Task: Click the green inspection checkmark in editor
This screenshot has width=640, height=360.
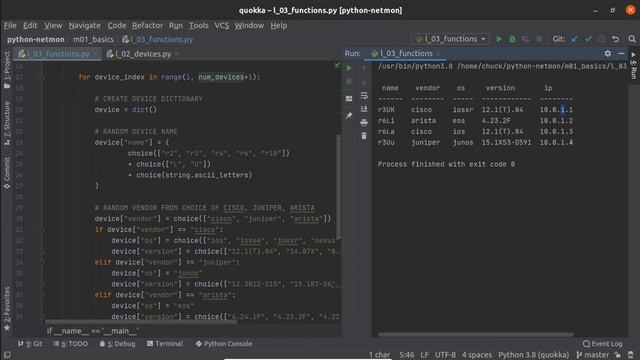Action: (x=337, y=65)
